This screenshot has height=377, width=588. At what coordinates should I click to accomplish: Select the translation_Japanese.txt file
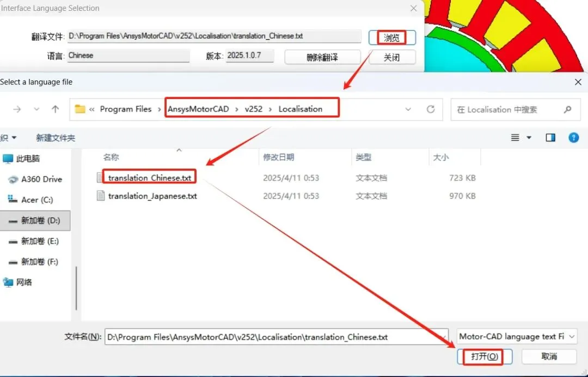point(152,196)
